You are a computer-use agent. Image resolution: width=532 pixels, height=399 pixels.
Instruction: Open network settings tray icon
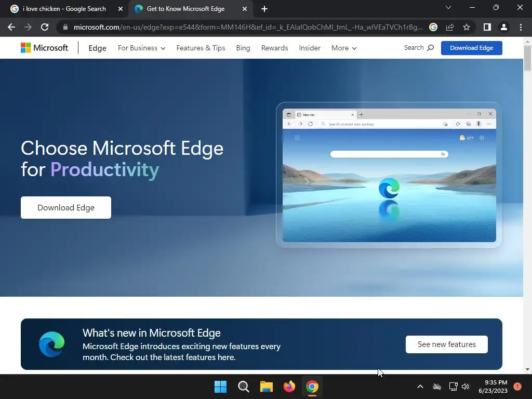(x=453, y=387)
